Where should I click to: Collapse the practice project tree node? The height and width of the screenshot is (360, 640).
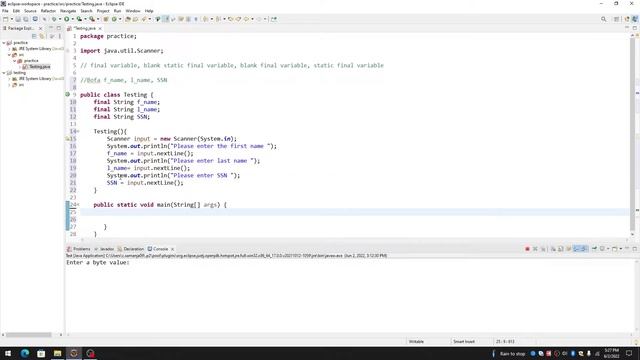[4, 42]
